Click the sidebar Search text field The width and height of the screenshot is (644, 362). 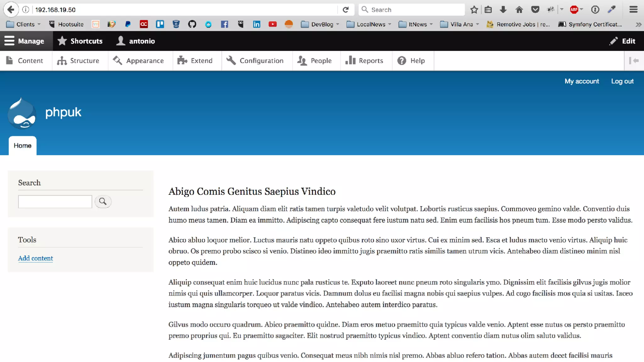coord(55,201)
